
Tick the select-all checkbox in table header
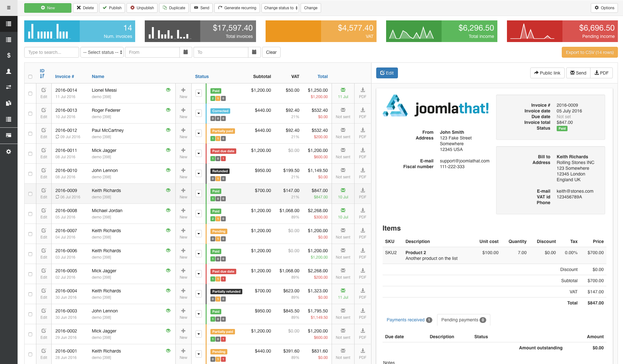tap(30, 77)
